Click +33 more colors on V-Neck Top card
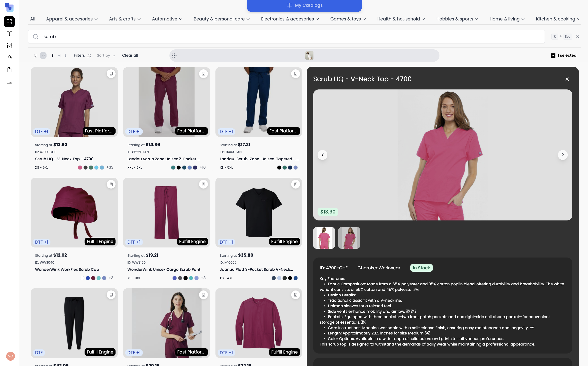The width and height of the screenshot is (588, 366). pos(110,167)
